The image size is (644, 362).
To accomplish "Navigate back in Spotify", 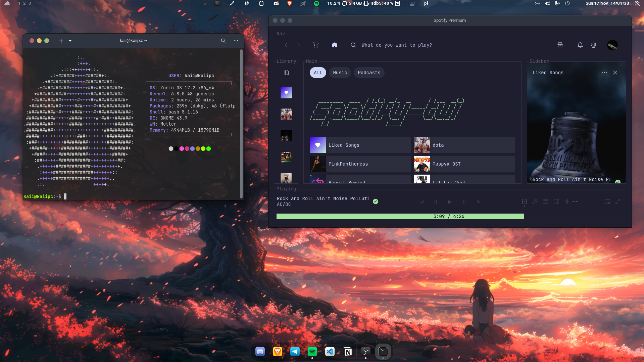I will 286,45.
